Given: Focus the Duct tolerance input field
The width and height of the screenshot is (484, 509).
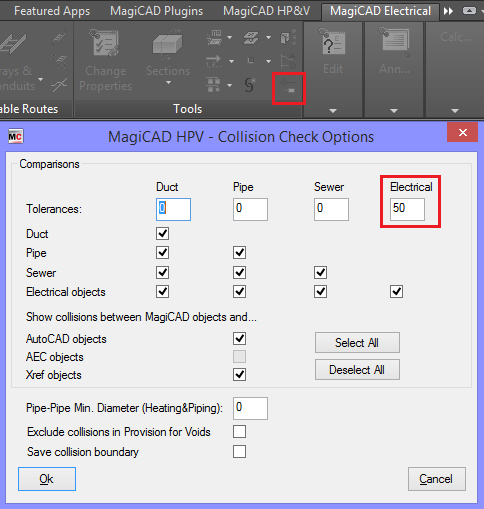Looking at the screenshot, I should point(173,209).
